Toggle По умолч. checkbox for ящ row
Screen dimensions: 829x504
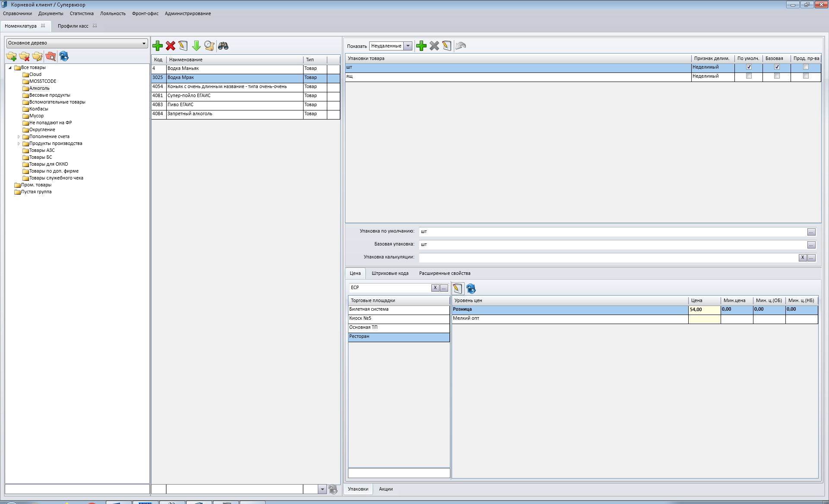(749, 76)
